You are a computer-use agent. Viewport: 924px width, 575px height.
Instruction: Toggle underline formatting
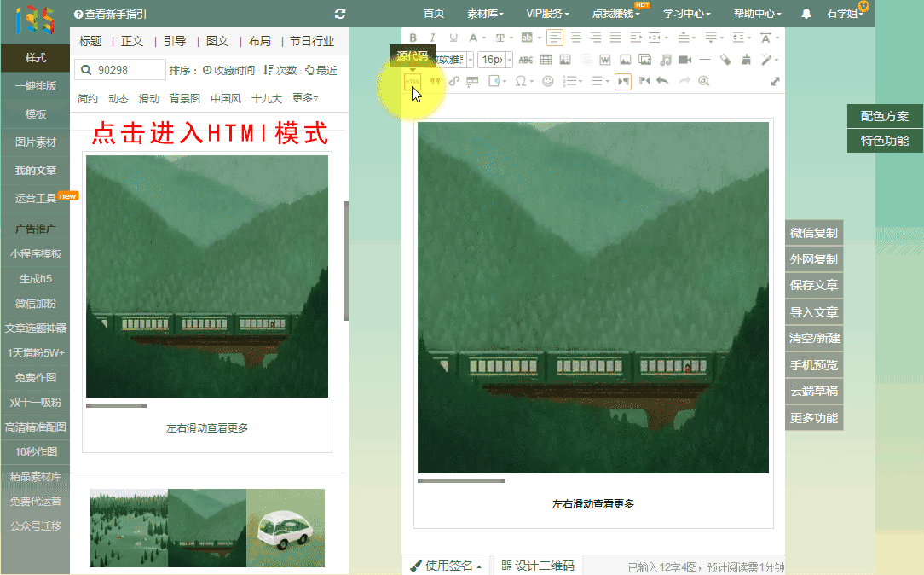[453, 38]
